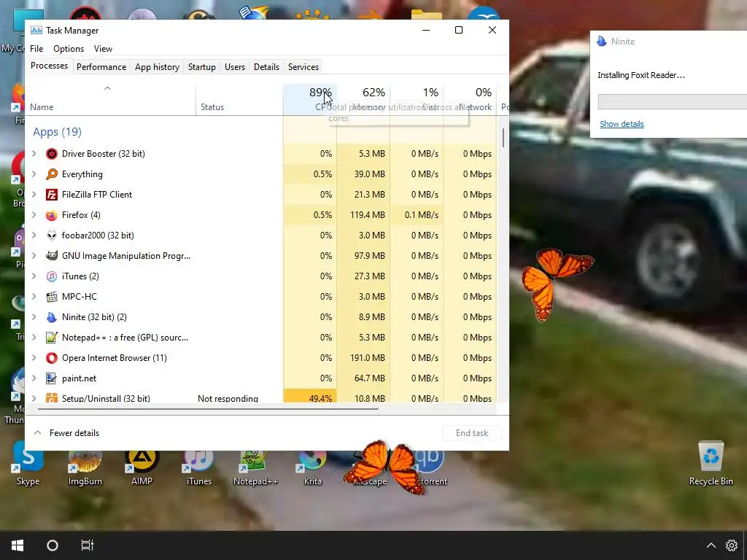Expand the FileZilla FTP Client row
Viewport: 747px width, 560px height.
pyautogui.click(x=34, y=195)
